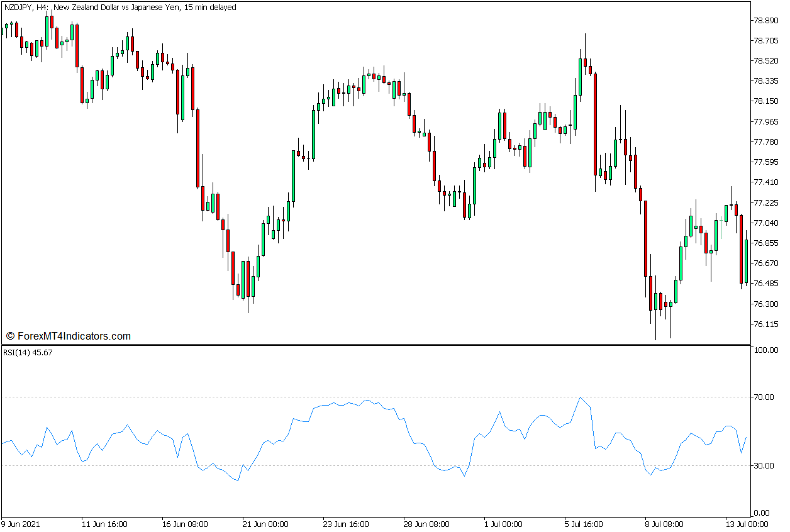Click the 5 Jul 16:00 time label

tap(582, 523)
